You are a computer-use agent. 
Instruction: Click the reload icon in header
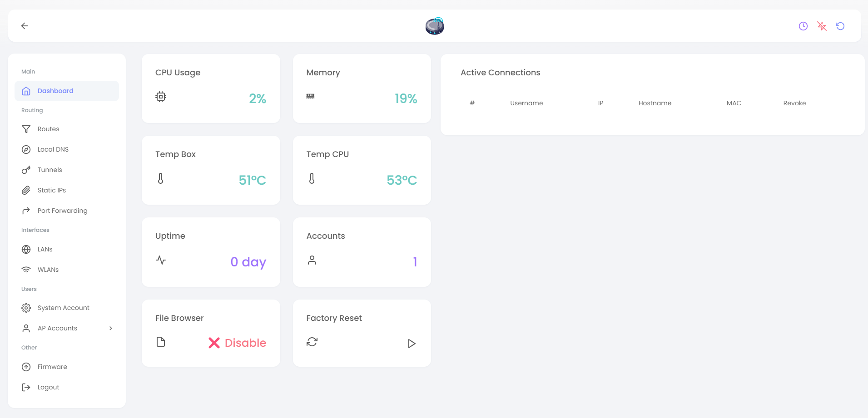[x=840, y=26]
